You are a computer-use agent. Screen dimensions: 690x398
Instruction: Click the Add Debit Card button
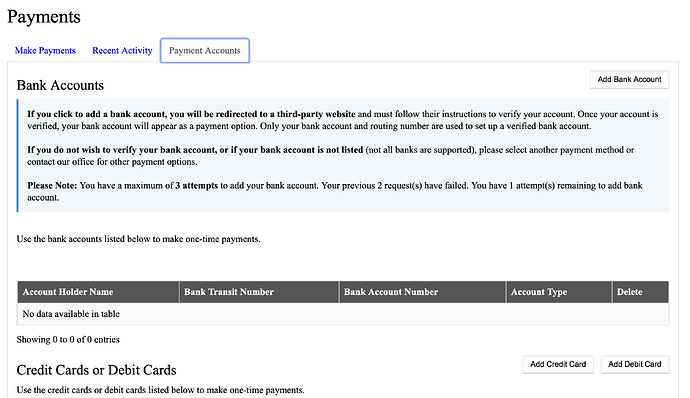[x=635, y=365]
